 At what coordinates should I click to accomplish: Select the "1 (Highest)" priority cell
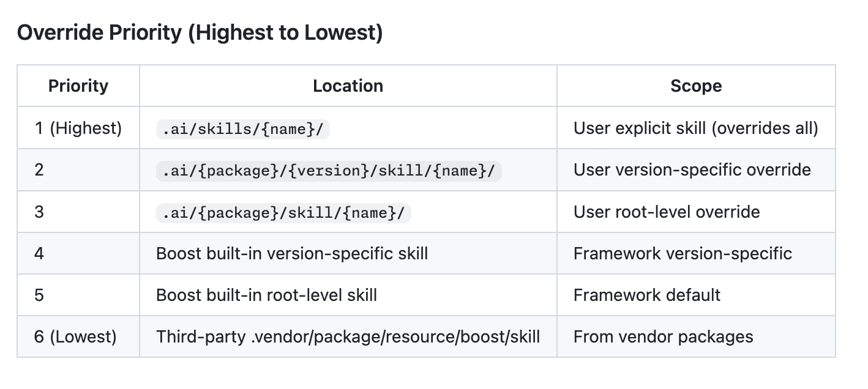point(78,128)
